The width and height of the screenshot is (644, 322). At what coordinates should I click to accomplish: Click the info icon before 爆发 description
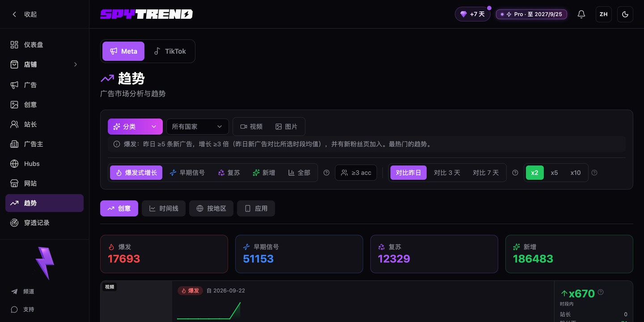[x=117, y=144]
